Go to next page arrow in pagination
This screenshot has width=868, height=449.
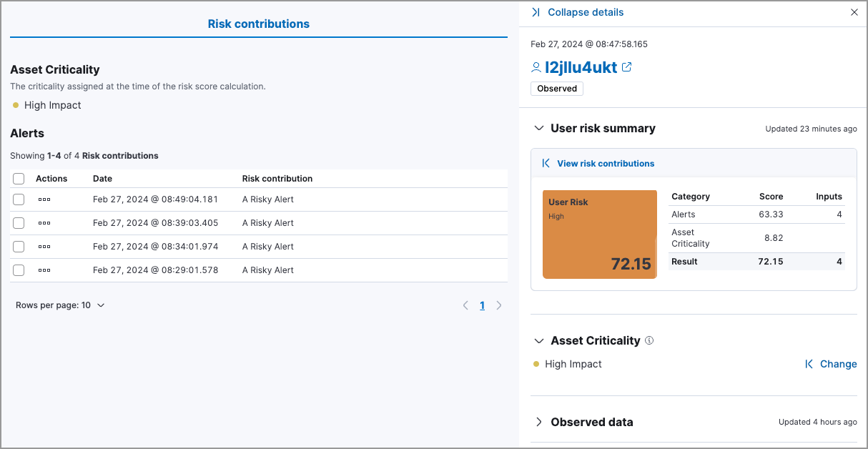(x=499, y=305)
